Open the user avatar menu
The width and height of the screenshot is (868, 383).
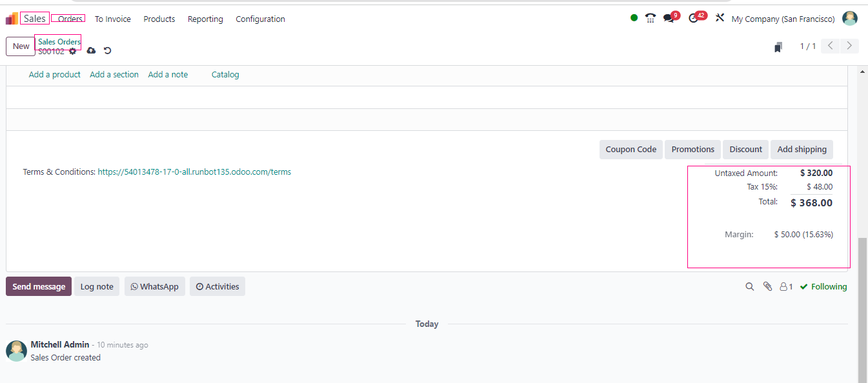click(850, 19)
